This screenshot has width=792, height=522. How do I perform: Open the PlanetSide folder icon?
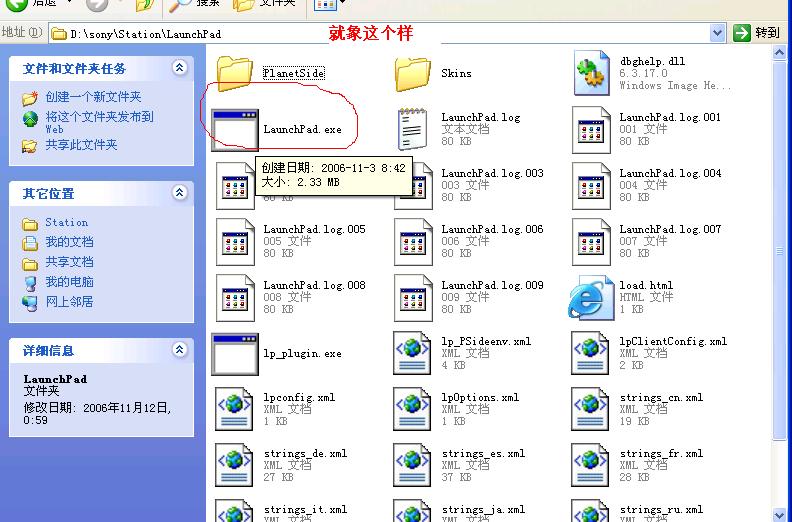click(x=234, y=74)
